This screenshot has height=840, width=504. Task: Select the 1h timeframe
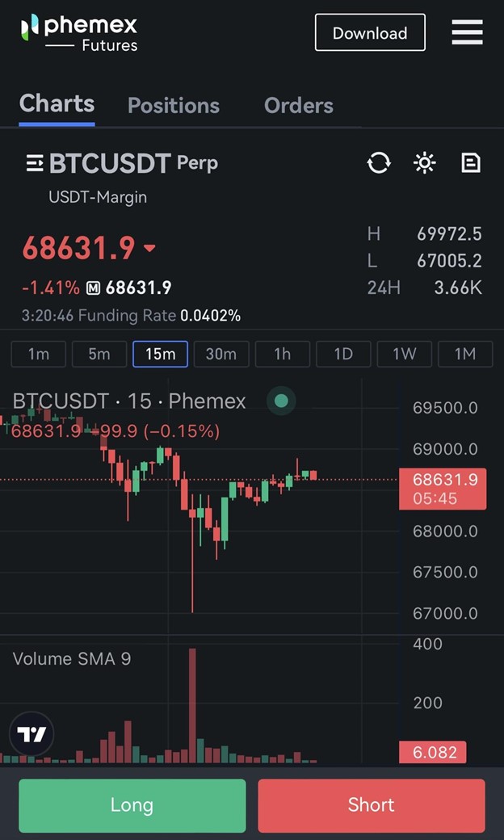point(282,354)
